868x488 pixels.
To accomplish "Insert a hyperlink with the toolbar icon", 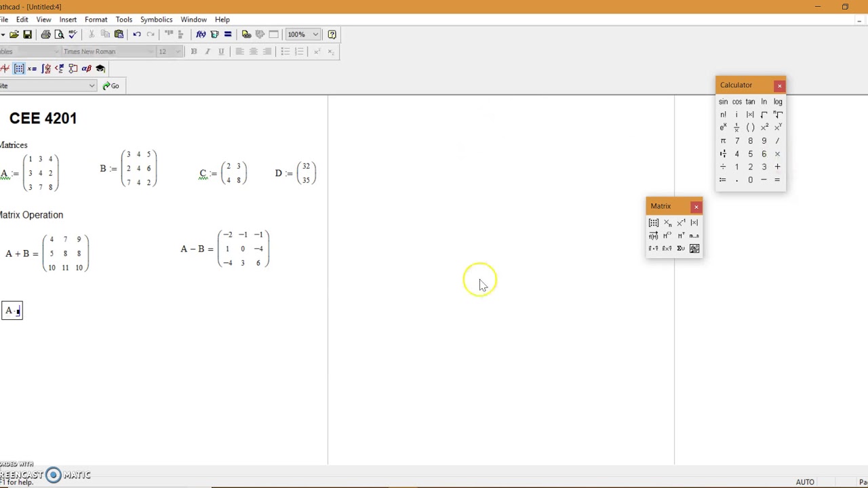I will pos(246,35).
